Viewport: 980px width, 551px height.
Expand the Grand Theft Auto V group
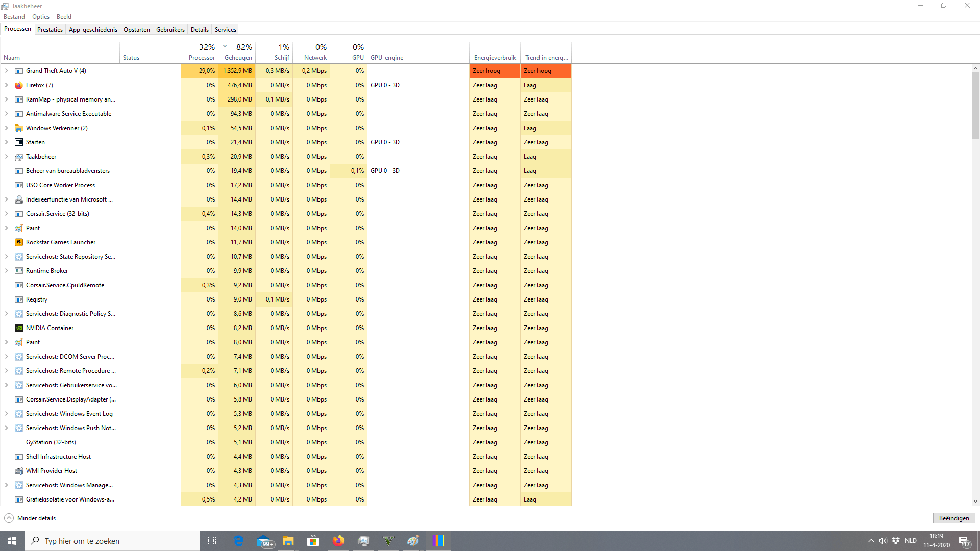click(x=7, y=71)
